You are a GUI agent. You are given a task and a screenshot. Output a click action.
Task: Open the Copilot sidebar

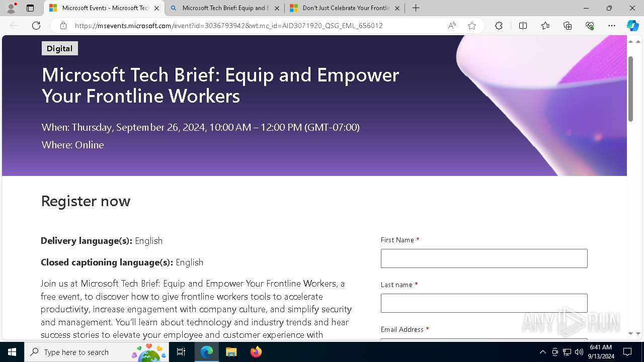[632, 26]
